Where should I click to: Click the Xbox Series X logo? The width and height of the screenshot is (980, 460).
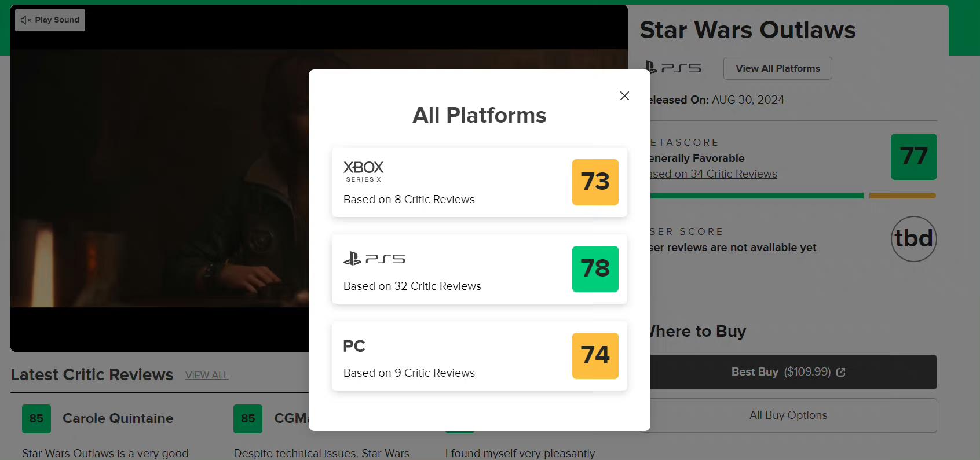point(363,171)
